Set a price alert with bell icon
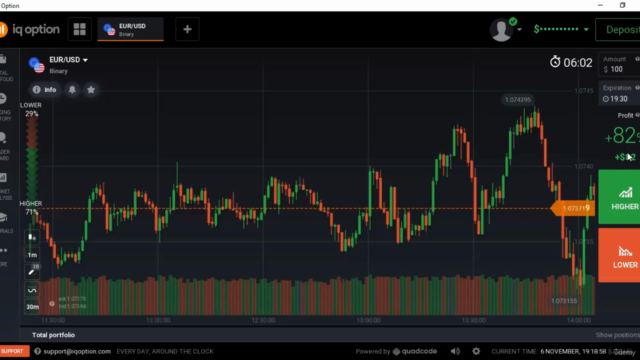The height and width of the screenshot is (360, 640). tap(72, 90)
